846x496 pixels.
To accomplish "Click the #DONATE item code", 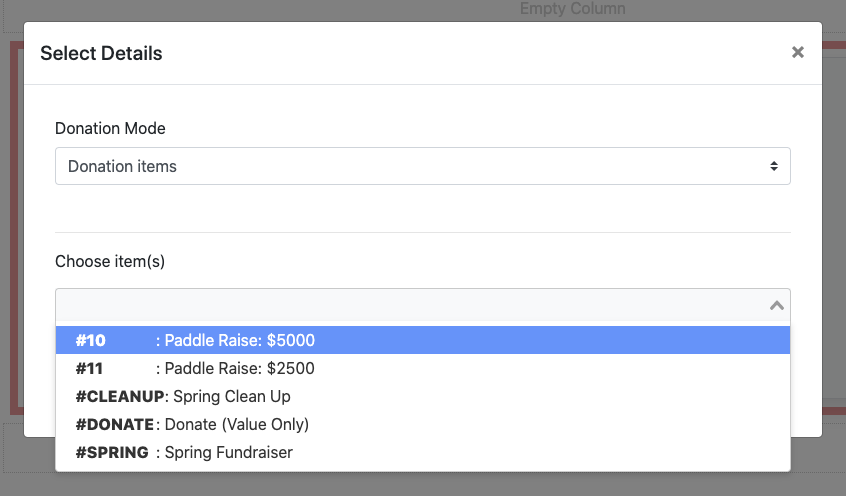I will [x=114, y=424].
